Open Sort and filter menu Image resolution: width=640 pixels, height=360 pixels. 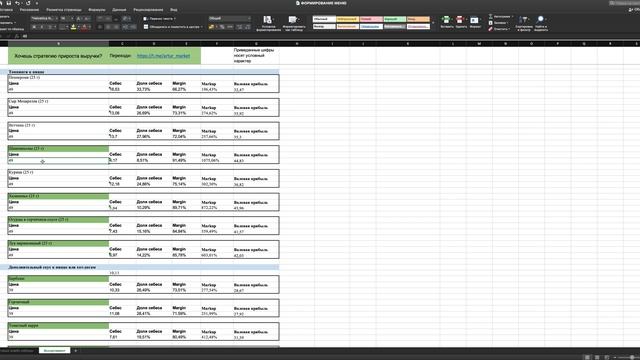tap(524, 23)
